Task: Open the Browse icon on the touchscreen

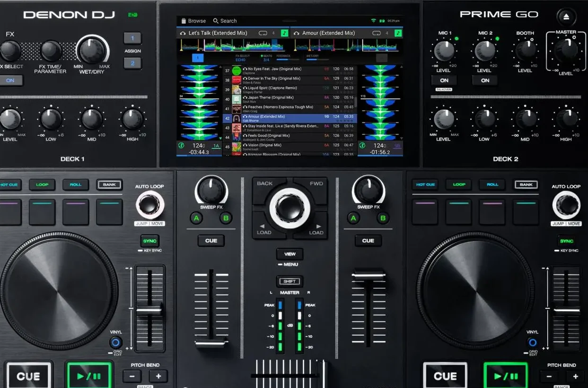Action: pyautogui.click(x=184, y=21)
